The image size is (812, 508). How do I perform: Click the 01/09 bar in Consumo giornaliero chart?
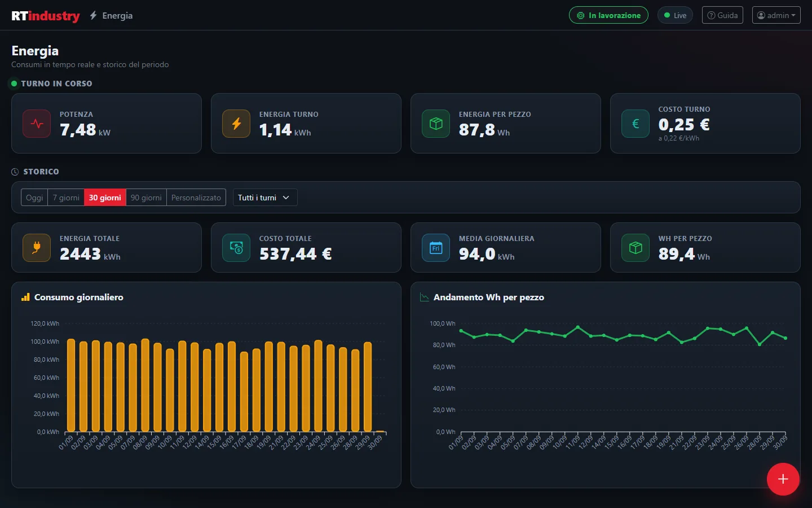[x=71, y=385]
